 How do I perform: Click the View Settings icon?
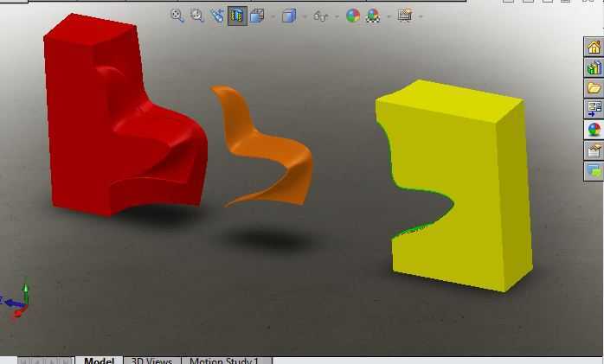click(x=405, y=16)
